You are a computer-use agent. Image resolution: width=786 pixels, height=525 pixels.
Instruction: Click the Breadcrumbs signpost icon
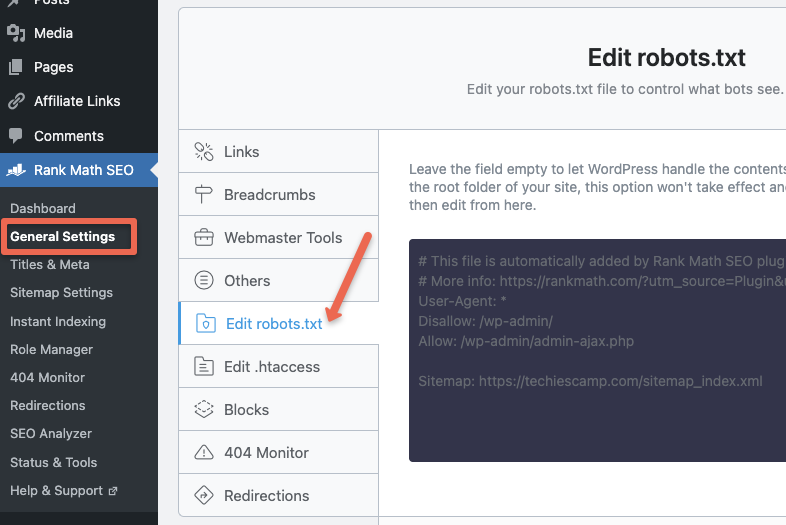coord(204,195)
